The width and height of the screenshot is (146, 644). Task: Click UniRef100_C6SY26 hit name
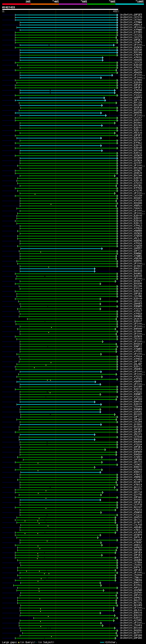131,63
